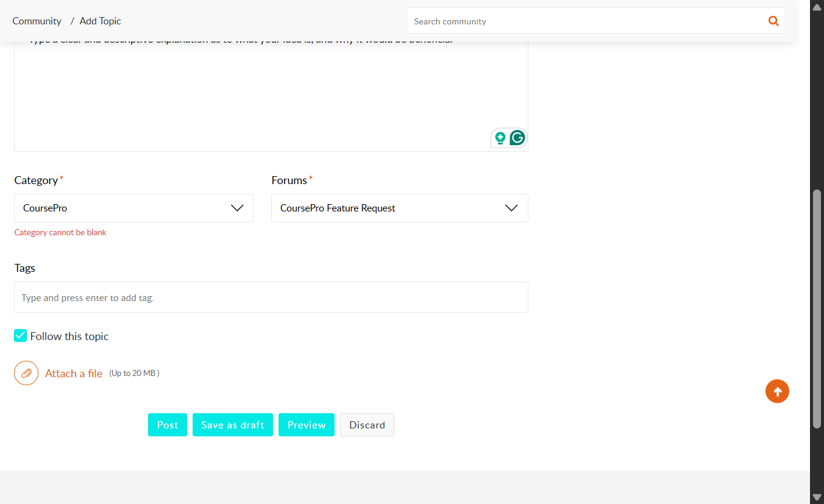Uncheck the Follow this topic checkbox
824x504 pixels.
coord(21,336)
